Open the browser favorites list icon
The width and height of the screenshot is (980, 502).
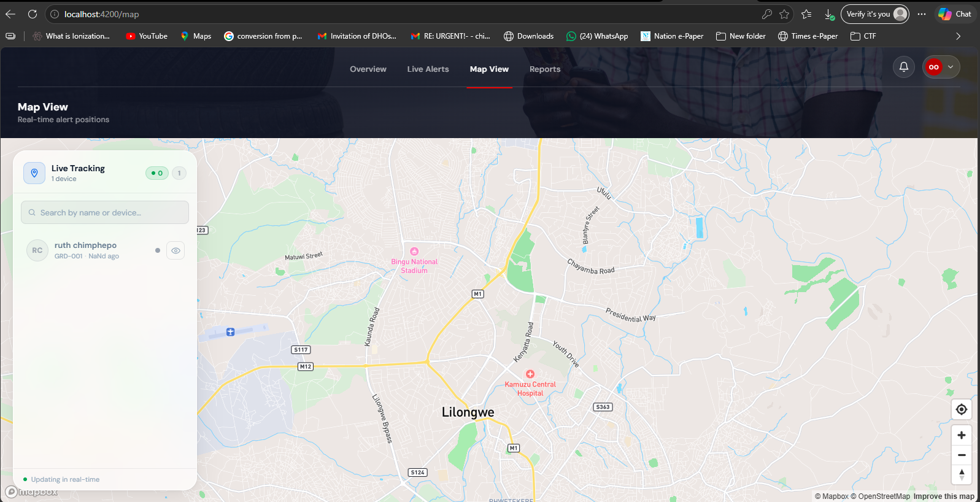(806, 14)
